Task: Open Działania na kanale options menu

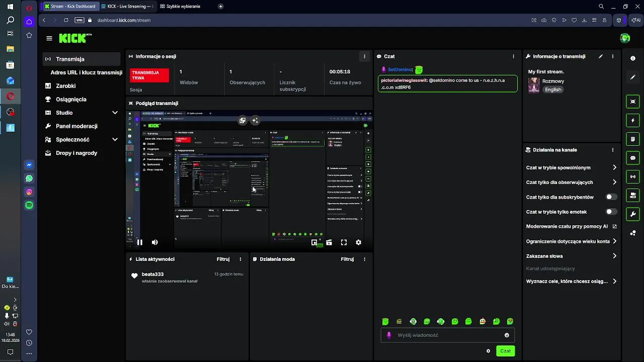Action: (613, 150)
